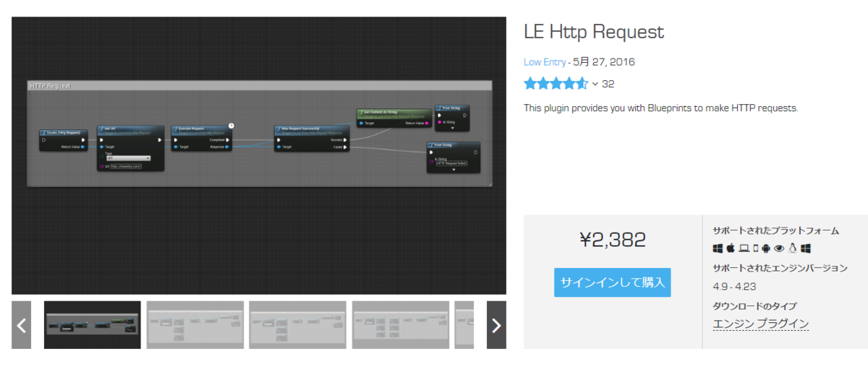Screen dimensions: 868x367
Task: Click the Execute Request node
Action: (x=203, y=138)
